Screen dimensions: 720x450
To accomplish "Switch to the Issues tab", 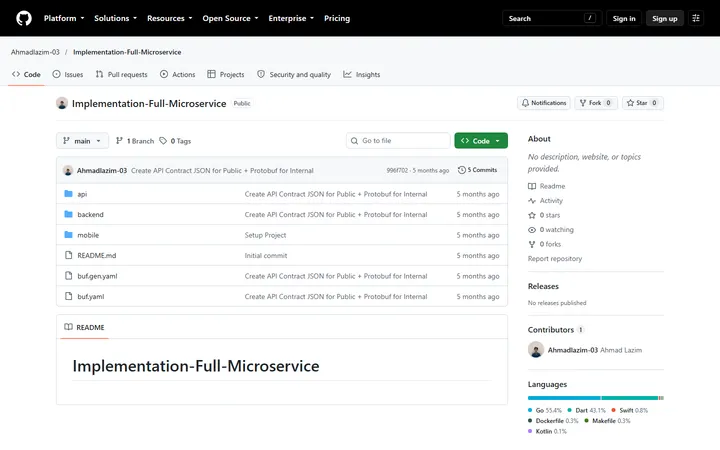I will (68, 74).
